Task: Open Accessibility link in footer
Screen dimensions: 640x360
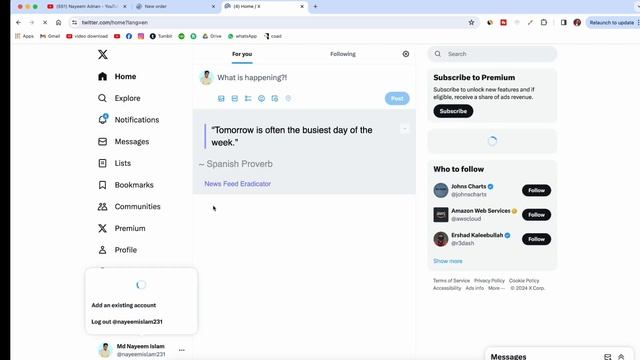Action: (x=447, y=288)
